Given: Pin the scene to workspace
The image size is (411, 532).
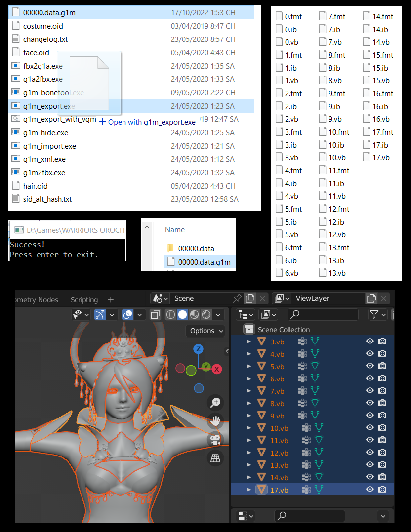Looking at the screenshot, I should tap(237, 298).
